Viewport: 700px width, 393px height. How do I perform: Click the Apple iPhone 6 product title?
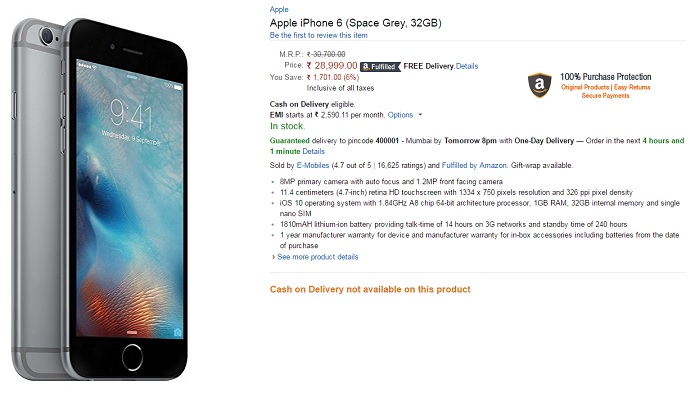point(355,23)
